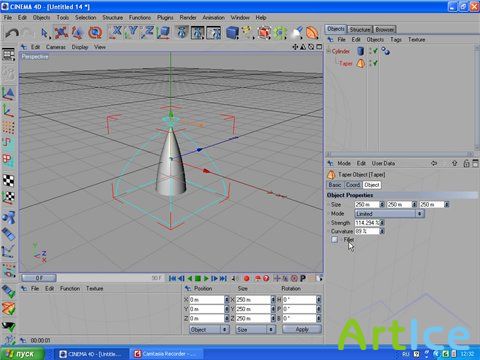Image resolution: width=480 pixels, height=360 pixels.
Task: Select the Live Selection arrow tool
Action: pos(44,33)
